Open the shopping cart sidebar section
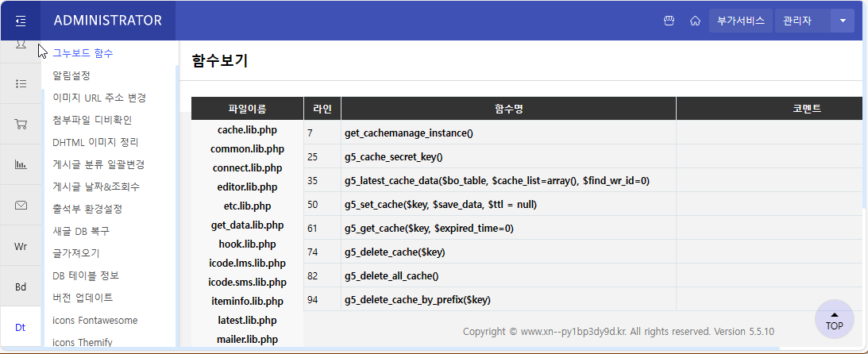This screenshot has width=868, height=354. 21,124
